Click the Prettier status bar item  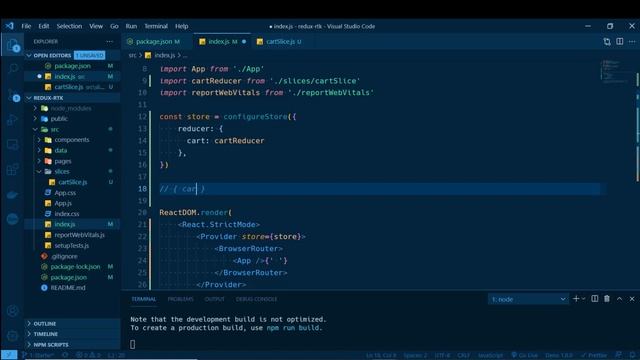594,355
